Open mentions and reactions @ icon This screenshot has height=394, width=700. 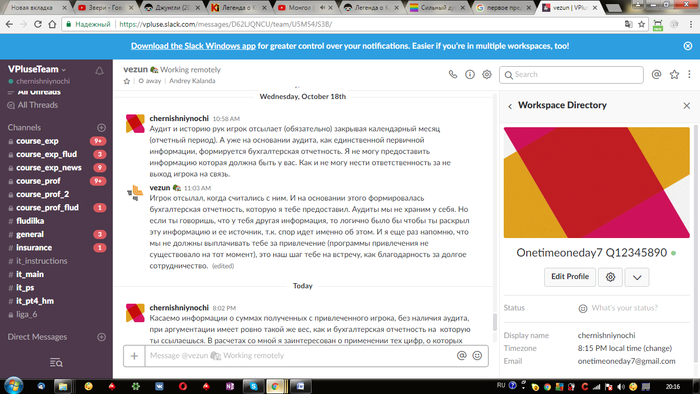pyautogui.click(x=656, y=75)
